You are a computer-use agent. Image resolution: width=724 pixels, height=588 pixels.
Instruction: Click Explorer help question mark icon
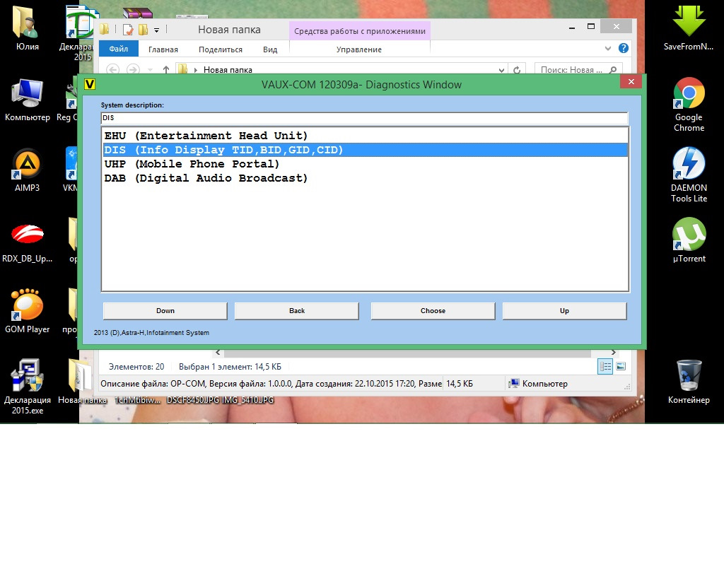coord(624,48)
